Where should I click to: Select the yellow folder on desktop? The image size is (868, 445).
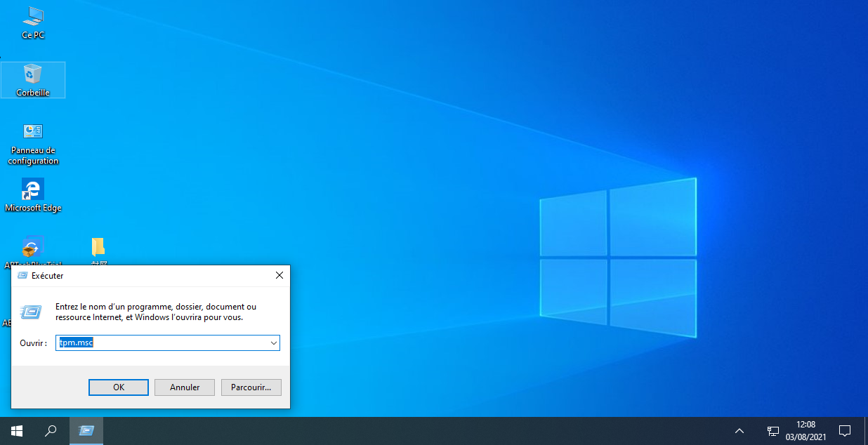click(x=98, y=248)
